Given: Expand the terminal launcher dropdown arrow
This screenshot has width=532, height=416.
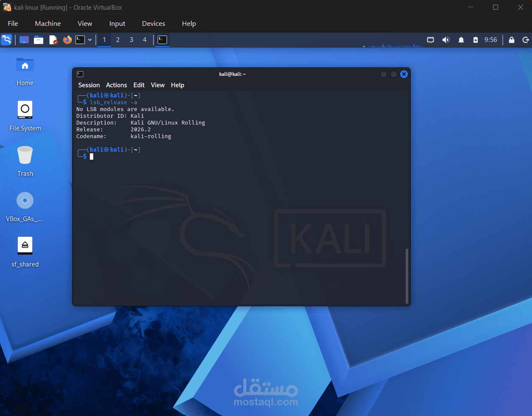Looking at the screenshot, I should pyautogui.click(x=90, y=40).
